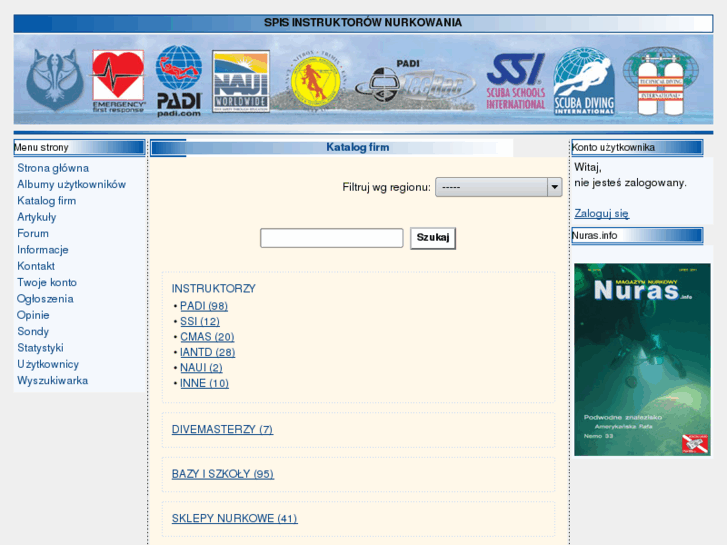Open IANTD (28) instructors link
This screenshot has width=727, height=545.
click(x=208, y=353)
